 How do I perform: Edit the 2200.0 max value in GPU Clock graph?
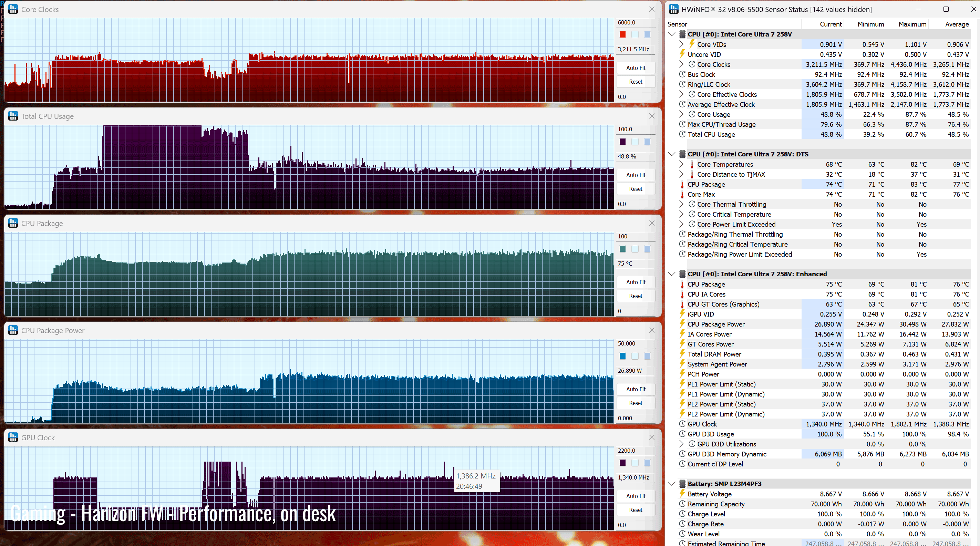pos(635,451)
